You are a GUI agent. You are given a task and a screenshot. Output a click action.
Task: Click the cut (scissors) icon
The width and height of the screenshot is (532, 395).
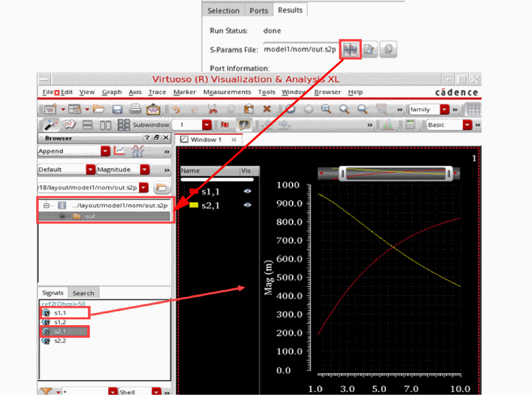(x=213, y=109)
